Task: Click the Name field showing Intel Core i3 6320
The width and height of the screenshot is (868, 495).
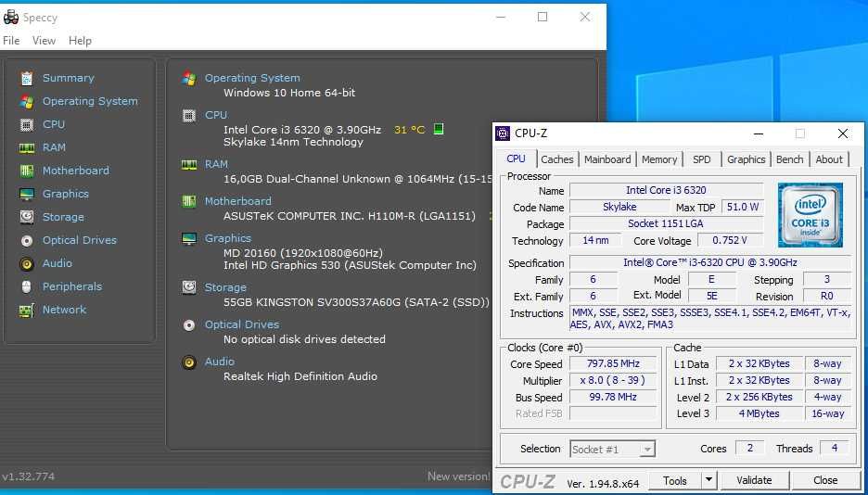Action: pos(666,190)
